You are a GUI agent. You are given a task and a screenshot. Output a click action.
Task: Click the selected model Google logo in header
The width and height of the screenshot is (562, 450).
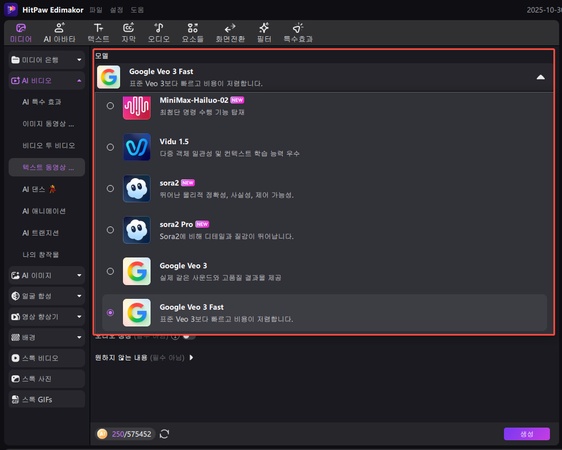point(109,77)
